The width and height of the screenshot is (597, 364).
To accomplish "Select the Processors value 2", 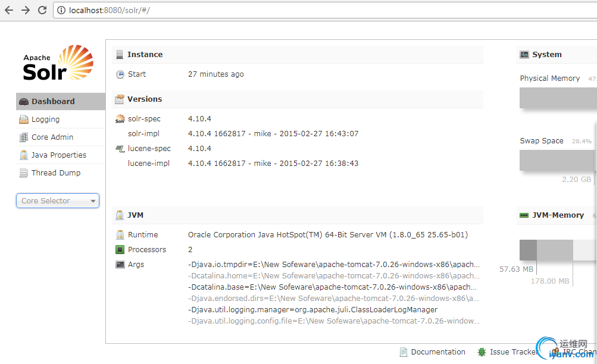I will click(x=190, y=250).
